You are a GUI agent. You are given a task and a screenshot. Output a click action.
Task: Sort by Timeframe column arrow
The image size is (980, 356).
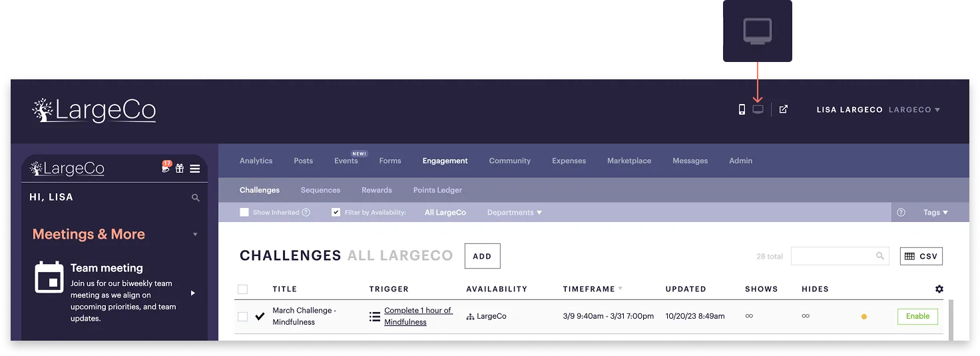click(620, 289)
